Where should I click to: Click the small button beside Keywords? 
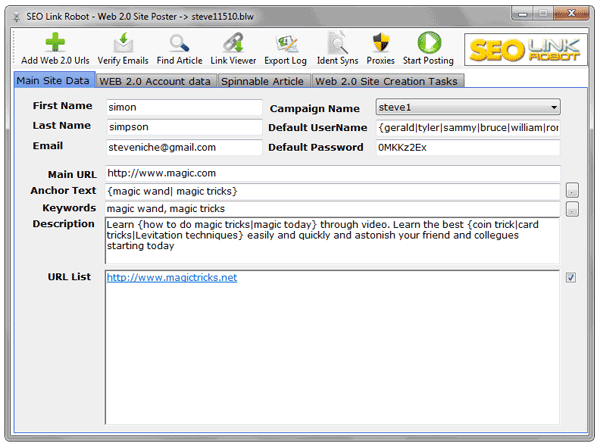point(572,209)
